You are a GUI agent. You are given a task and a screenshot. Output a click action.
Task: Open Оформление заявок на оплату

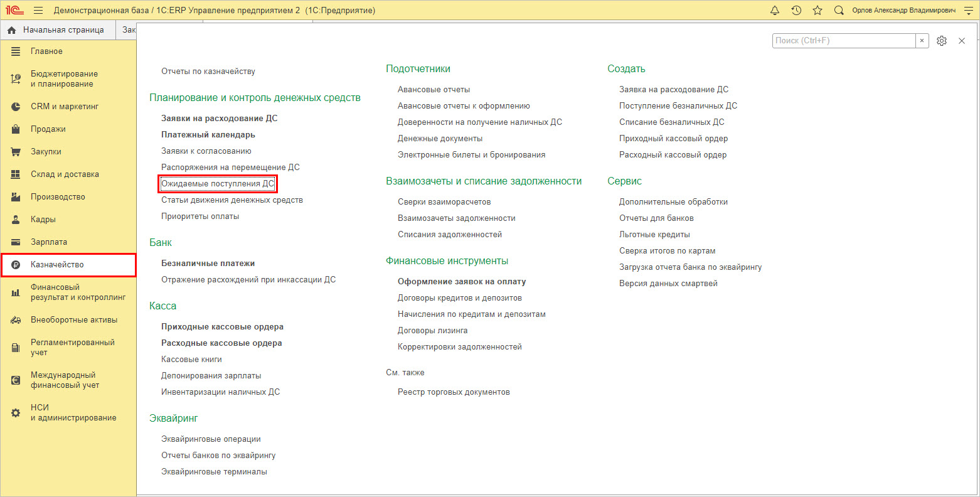coord(462,281)
